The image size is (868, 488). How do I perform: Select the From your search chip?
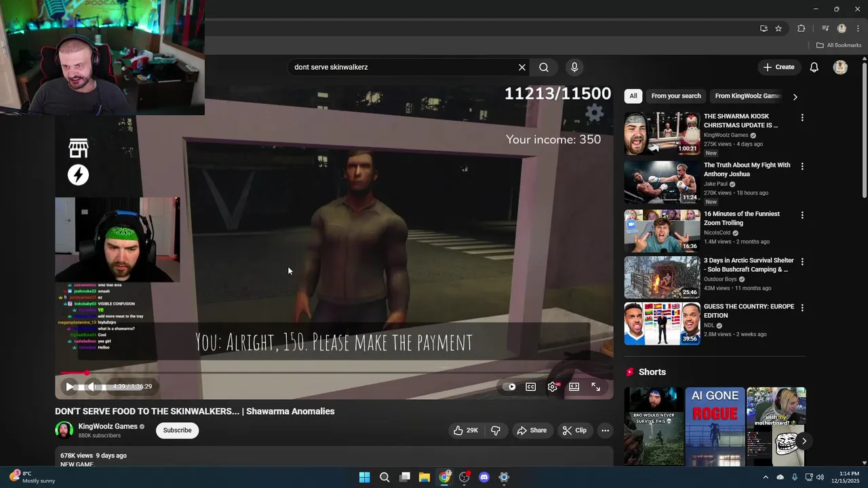coord(676,96)
